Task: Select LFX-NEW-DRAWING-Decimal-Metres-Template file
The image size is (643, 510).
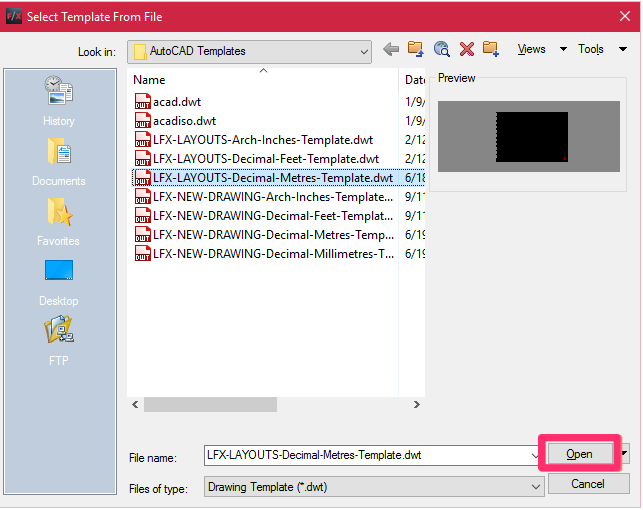Action: pyautogui.click(x=273, y=235)
